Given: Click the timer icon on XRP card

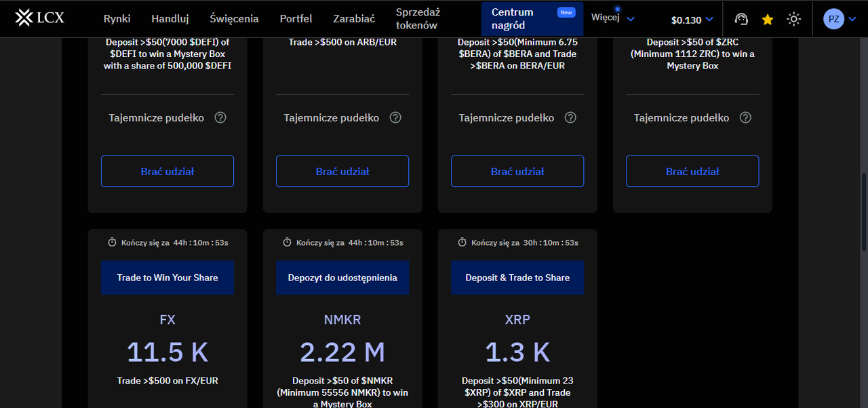Looking at the screenshot, I should [462, 242].
